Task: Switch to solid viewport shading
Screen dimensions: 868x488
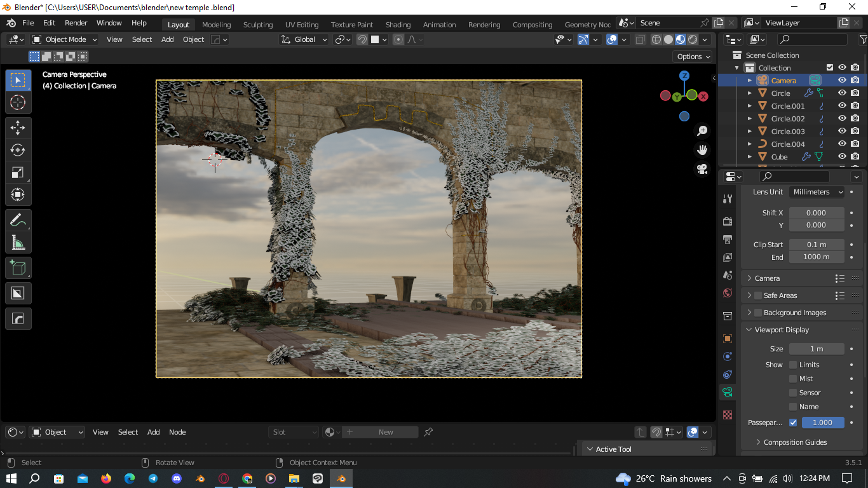Action: pos(668,39)
